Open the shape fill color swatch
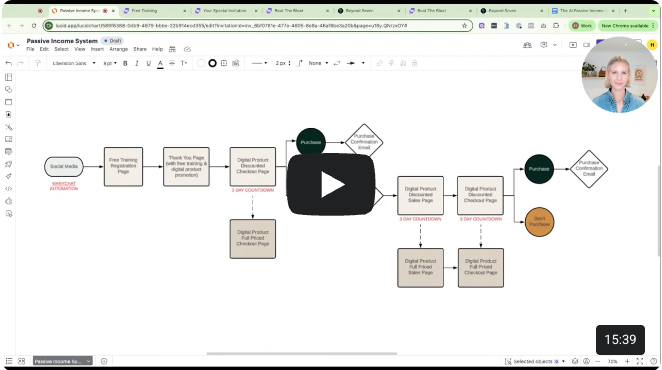 [x=201, y=63]
